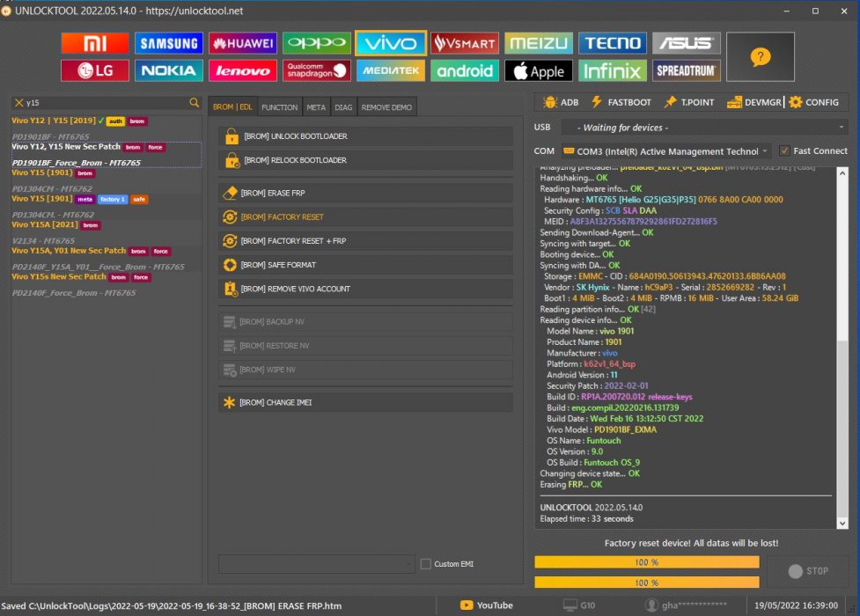Open the FASTBOOT tool

coord(621,102)
